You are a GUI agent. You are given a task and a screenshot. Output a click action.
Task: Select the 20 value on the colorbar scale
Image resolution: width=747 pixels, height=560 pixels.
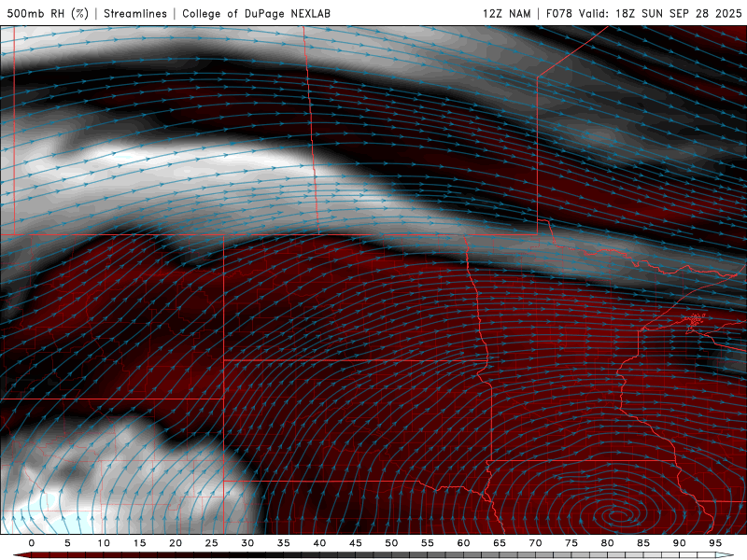176,543
